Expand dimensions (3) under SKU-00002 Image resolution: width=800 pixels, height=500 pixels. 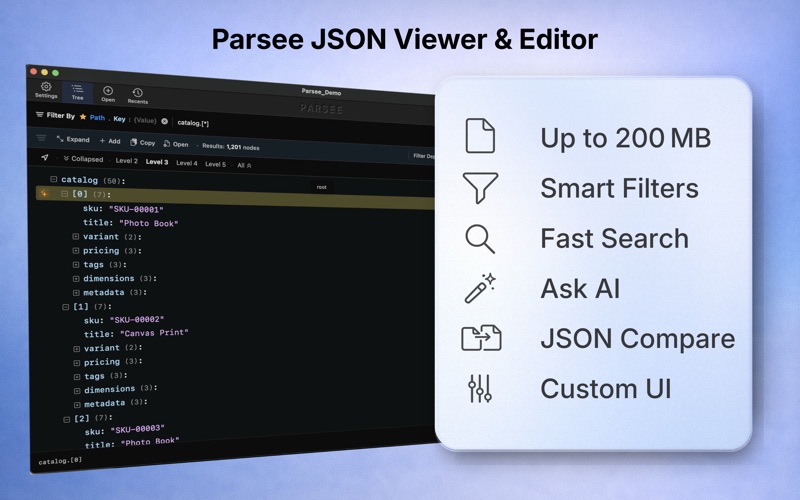tap(77, 391)
